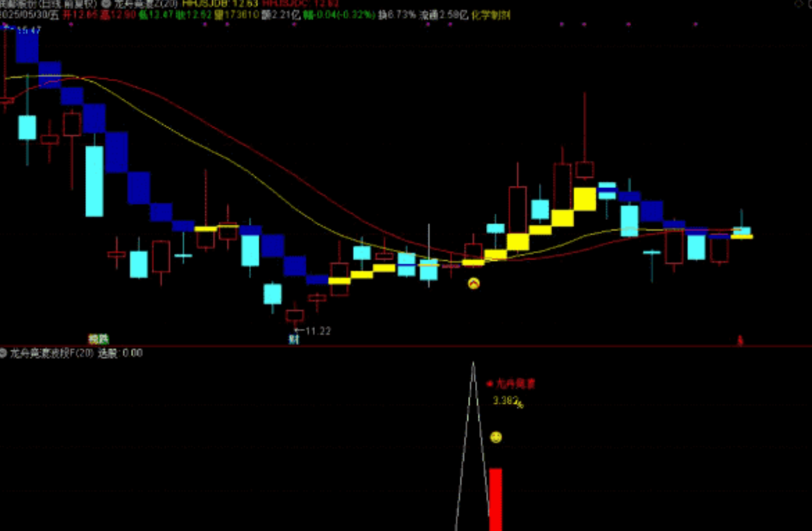Click the yellow up-arrow buy signal marker

point(474,283)
